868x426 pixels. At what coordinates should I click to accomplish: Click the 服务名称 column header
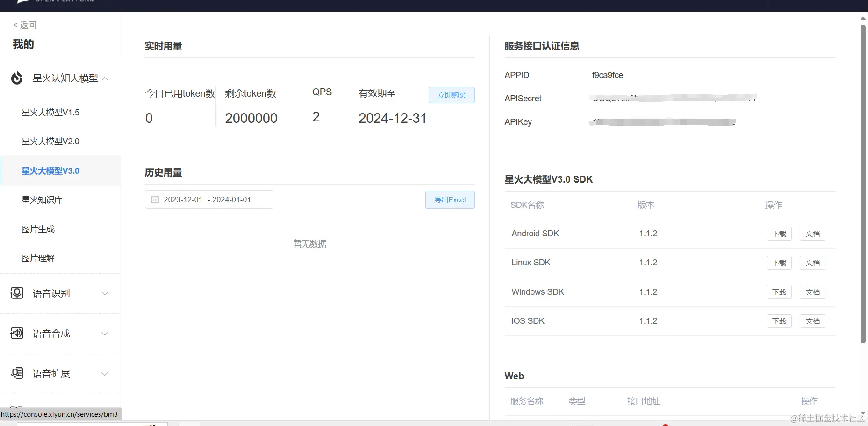[527, 401]
